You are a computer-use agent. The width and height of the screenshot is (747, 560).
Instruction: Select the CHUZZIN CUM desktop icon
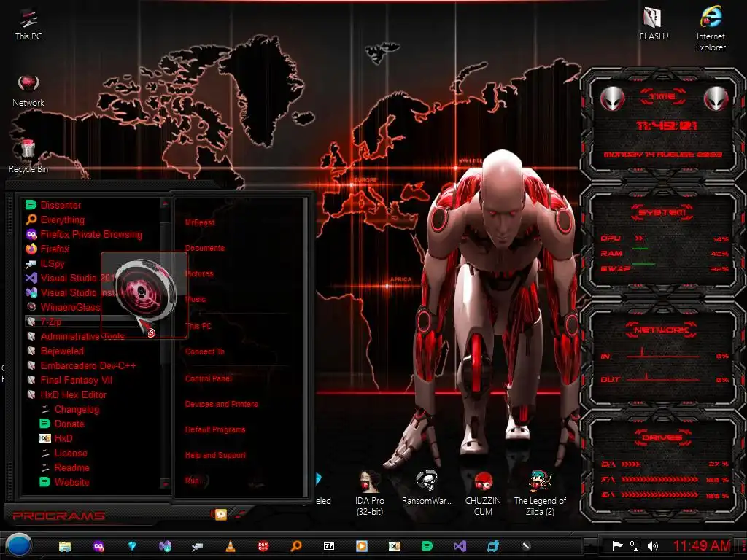[483, 494]
